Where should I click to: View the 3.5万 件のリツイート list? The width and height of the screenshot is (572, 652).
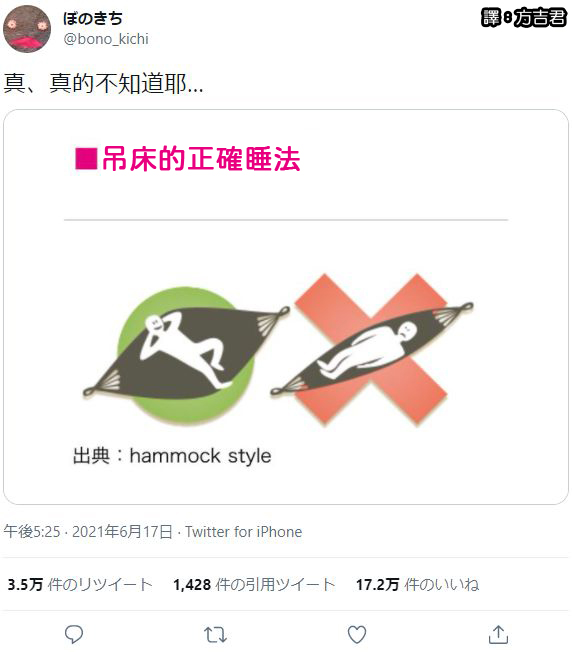(x=80, y=584)
